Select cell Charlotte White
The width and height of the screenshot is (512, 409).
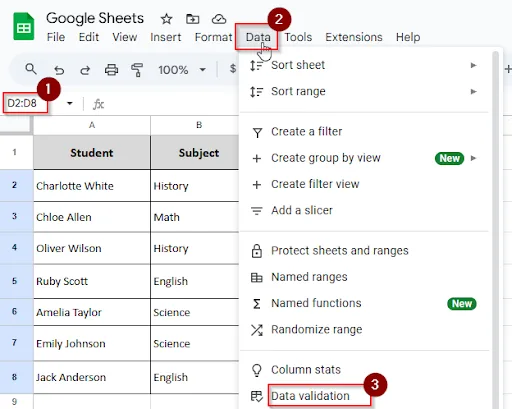pos(92,186)
